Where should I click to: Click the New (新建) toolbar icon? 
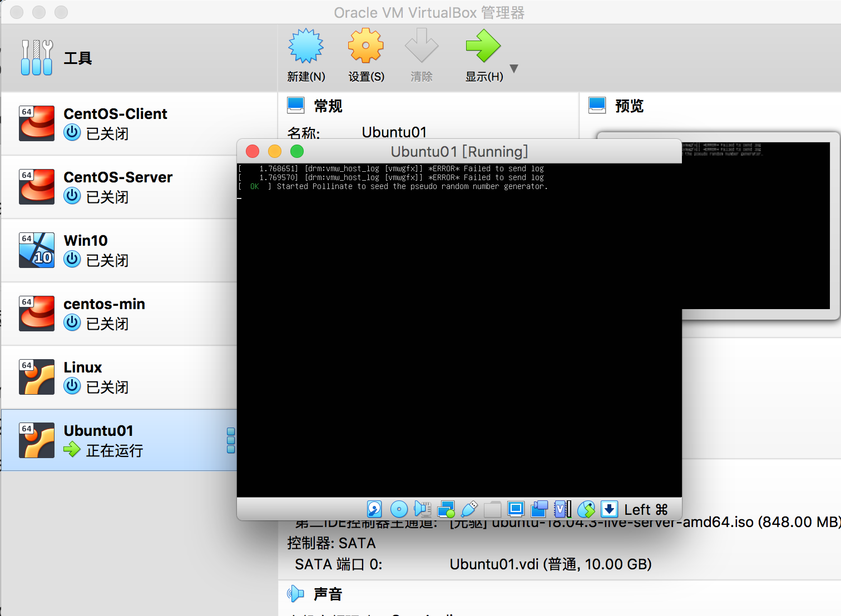(306, 46)
